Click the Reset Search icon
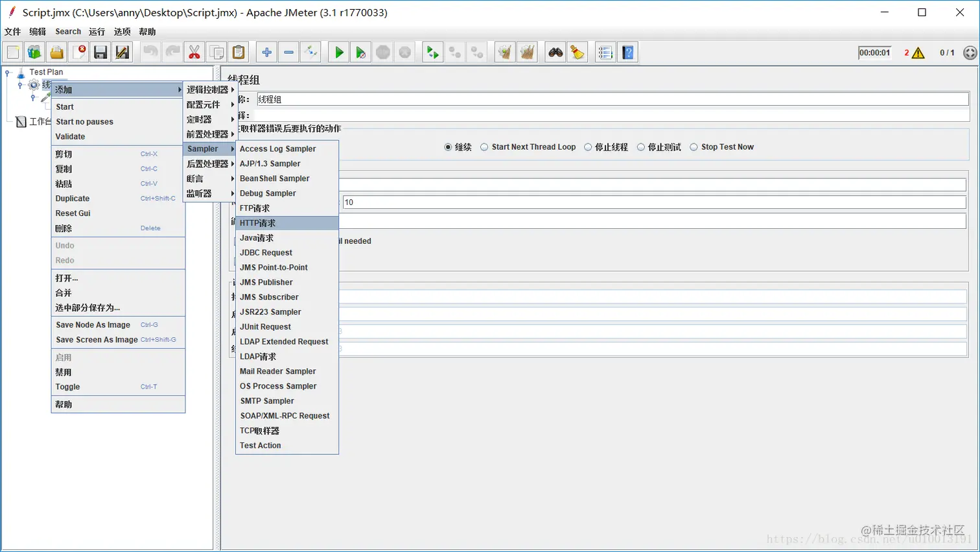Image resolution: width=980 pixels, height=552 pixels. tap(577, 53)
